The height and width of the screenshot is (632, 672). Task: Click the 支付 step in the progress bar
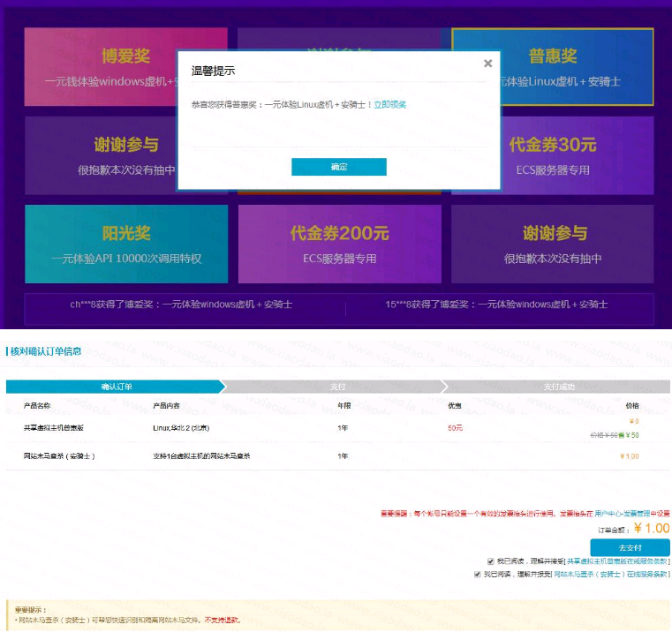pos(337,387)
